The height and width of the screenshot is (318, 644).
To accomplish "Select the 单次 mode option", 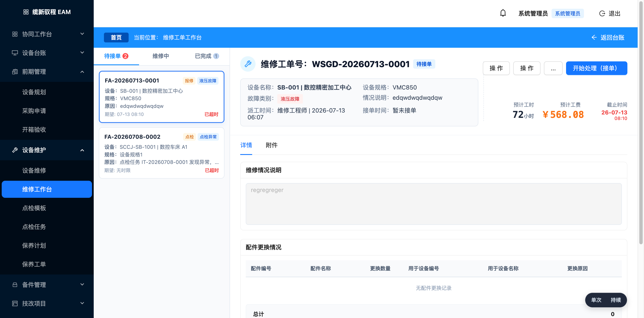I will tap(596, 300).
